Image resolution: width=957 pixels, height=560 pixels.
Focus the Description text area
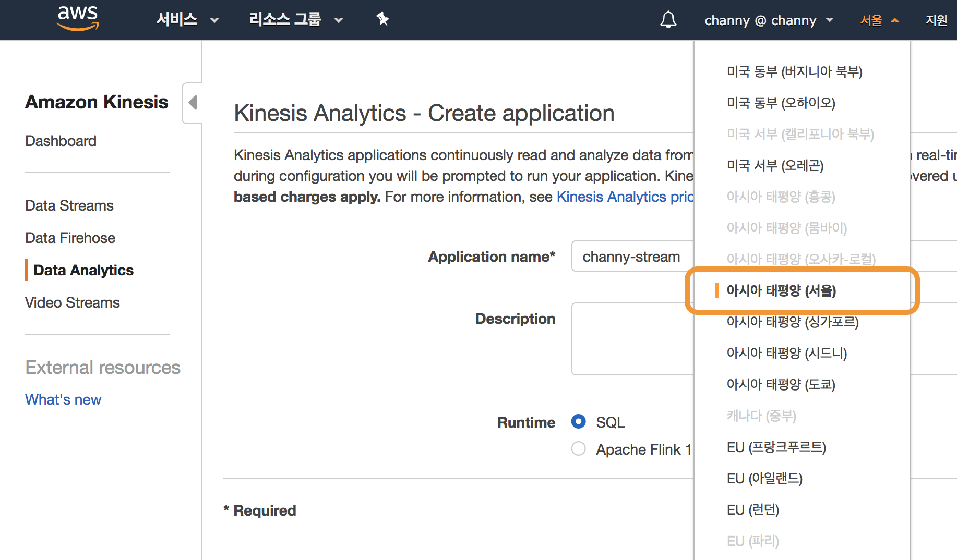click(x=632, y=338)
